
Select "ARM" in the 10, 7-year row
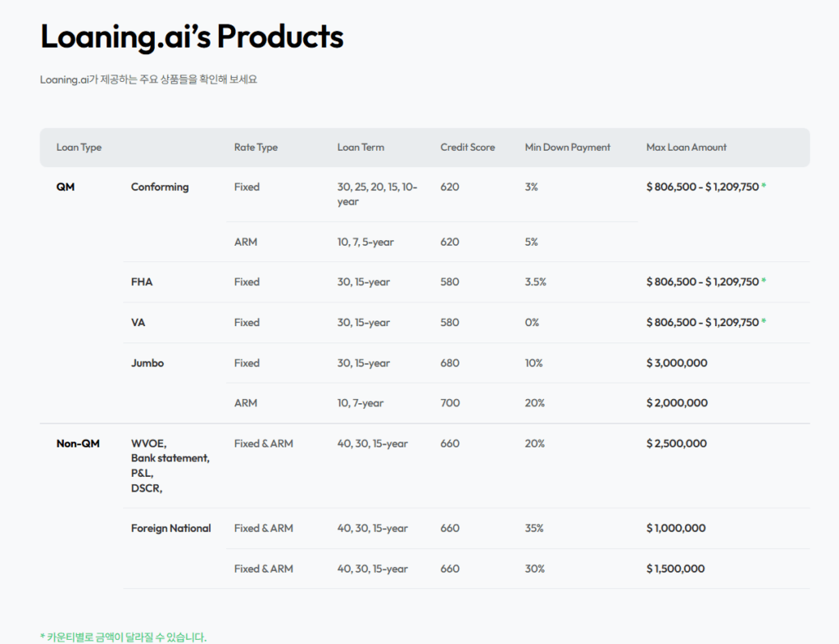point(246,403)
